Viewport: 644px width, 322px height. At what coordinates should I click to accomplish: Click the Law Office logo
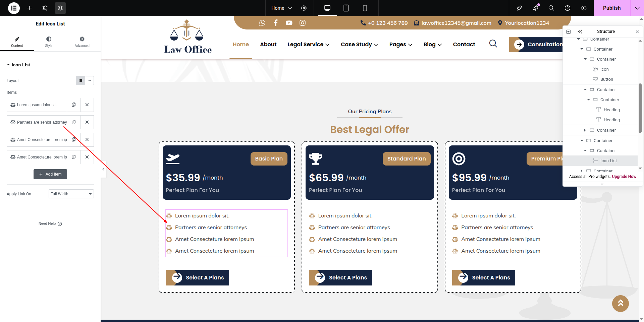click(187, 37)
